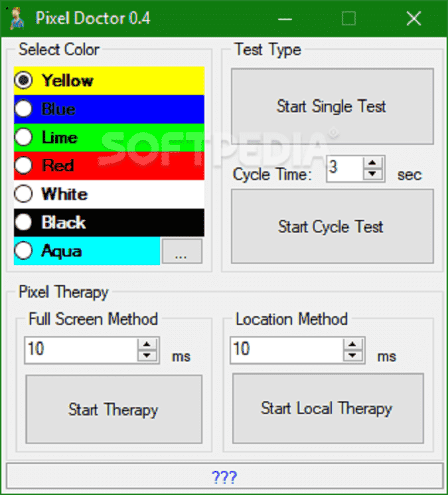Click Full Screen Method milliseconds field
Screen dimensions: 448x495
(x=80, y=349)
